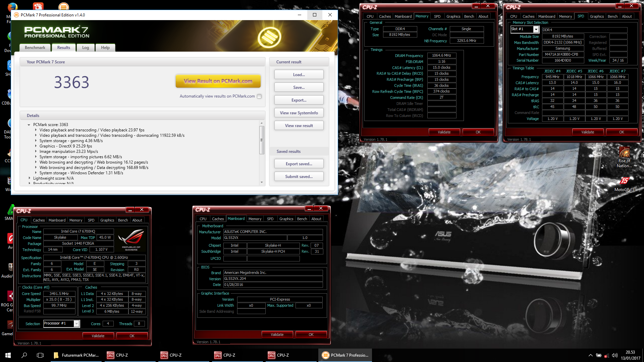Open SPD tab in the CPU-Z Memory window
This screenshot has width=644, height=362.
point(437,16)
